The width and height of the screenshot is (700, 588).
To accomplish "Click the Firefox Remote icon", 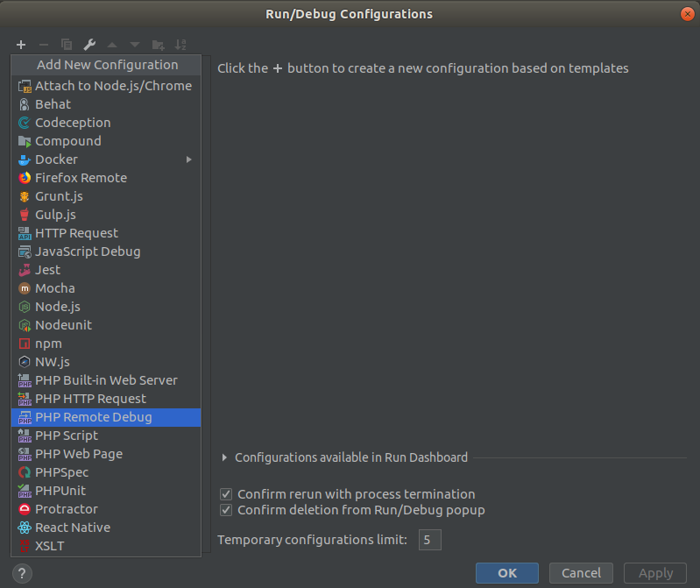I will point(25,178).
